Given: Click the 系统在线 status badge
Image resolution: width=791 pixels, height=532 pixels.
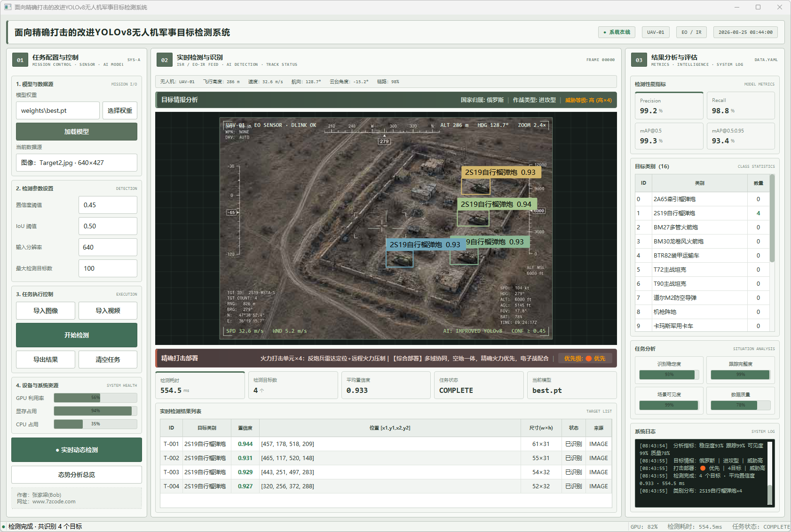Looking at the screenshot, I should (617, 32).
